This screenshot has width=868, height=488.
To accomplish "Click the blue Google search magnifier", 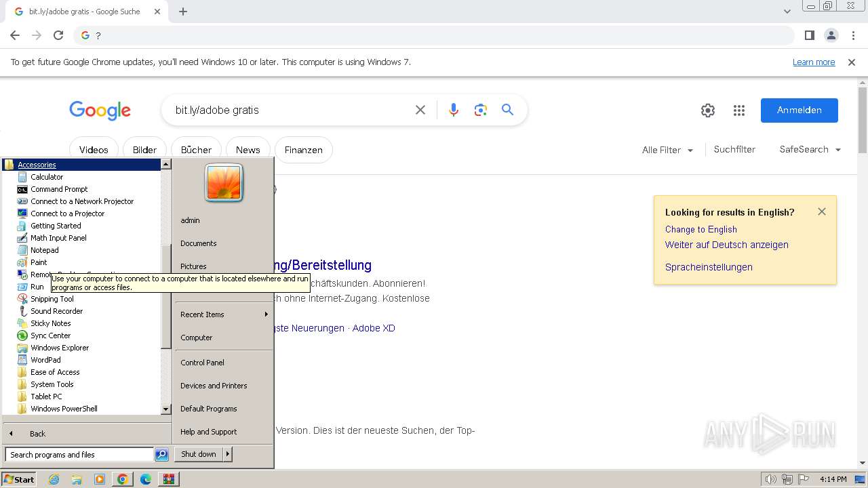I will coord(507,110).
